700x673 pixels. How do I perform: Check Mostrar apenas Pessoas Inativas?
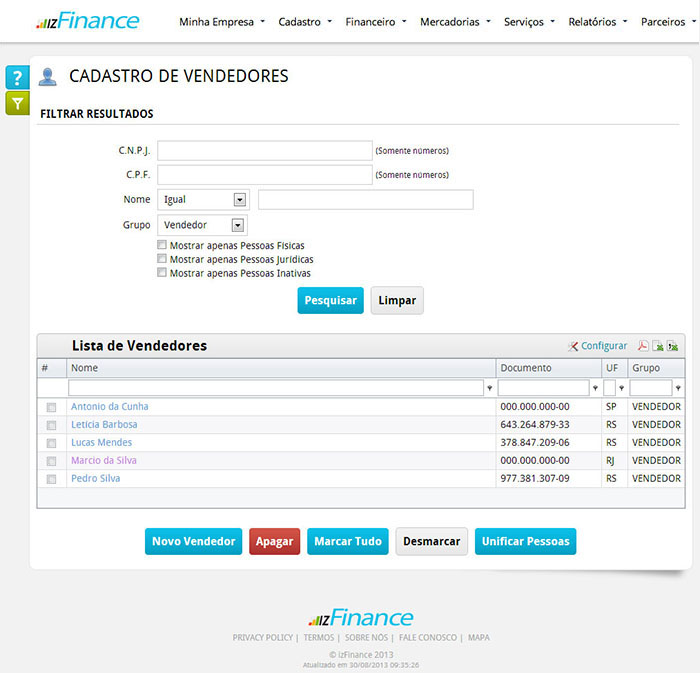click(162, 273)
